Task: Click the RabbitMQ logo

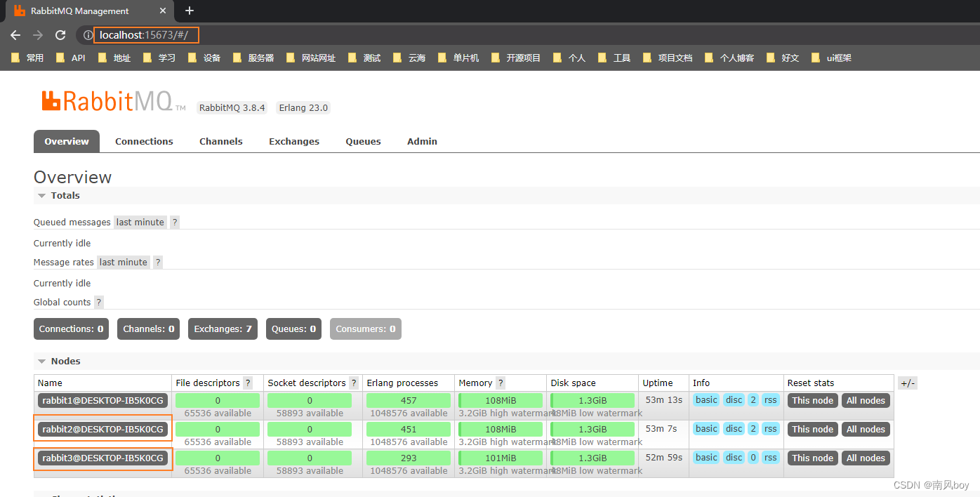Action: pyautogui.click(x=113, y=101)
